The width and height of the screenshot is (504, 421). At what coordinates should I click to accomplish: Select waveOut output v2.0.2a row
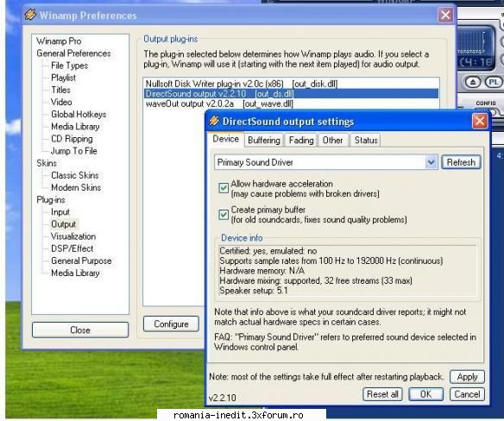coord(291,104)
